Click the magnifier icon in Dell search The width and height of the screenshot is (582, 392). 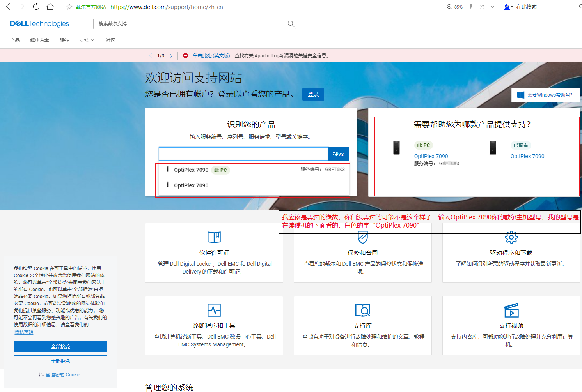[x=291, y=24]
